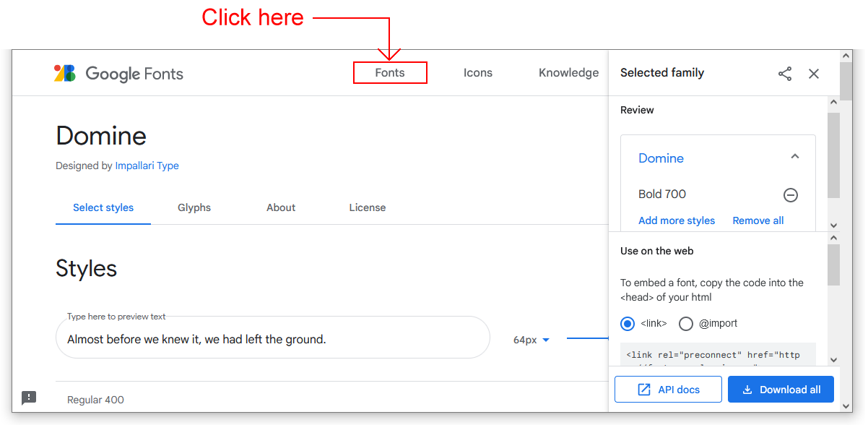Switch to the About tab
Screen dimensions: 868x425
click(281, 207)
